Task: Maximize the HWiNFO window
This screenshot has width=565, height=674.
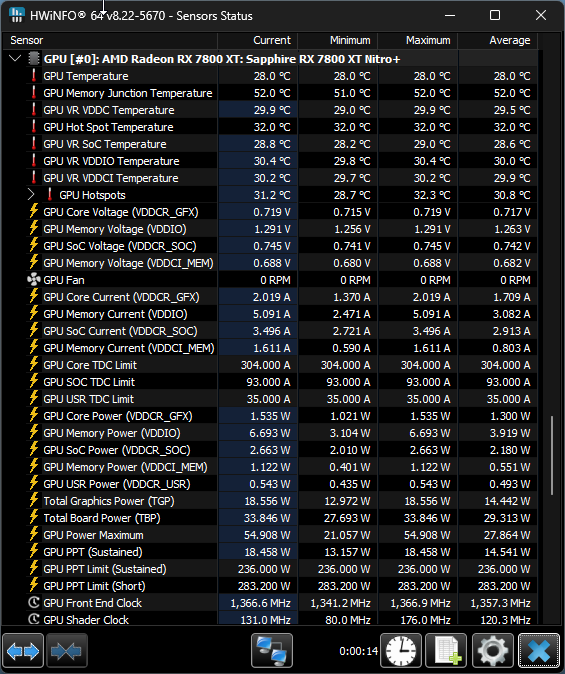Action: [495, 15]
